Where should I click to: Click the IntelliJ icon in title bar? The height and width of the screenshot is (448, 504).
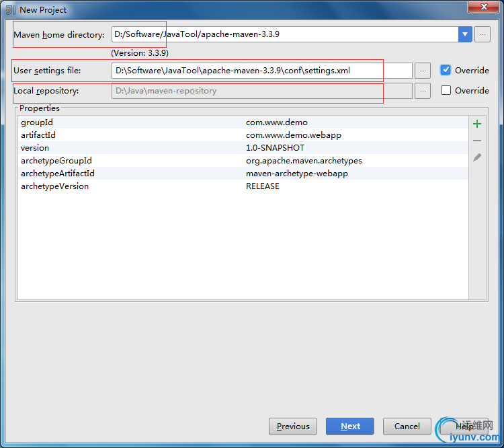click(11, 9)
